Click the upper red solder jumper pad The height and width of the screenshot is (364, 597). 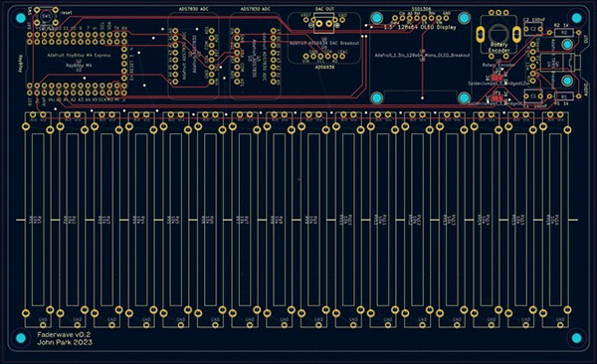497,78
